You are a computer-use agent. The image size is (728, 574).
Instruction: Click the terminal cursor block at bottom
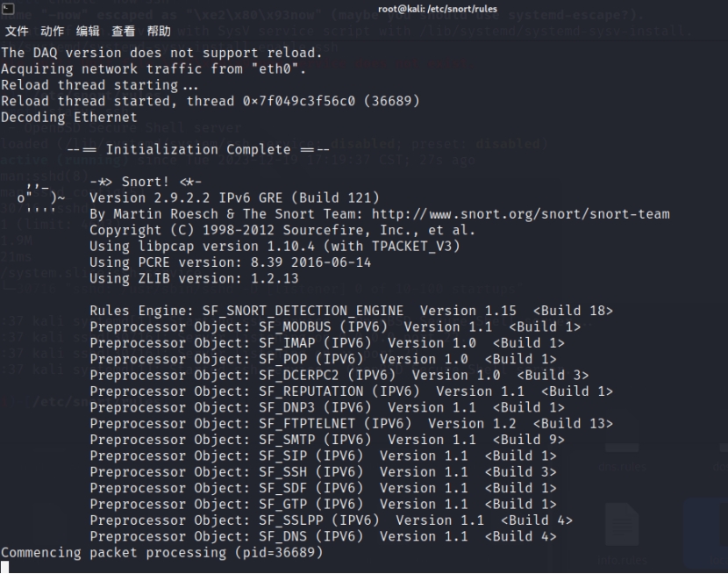(x=5, y=568)
